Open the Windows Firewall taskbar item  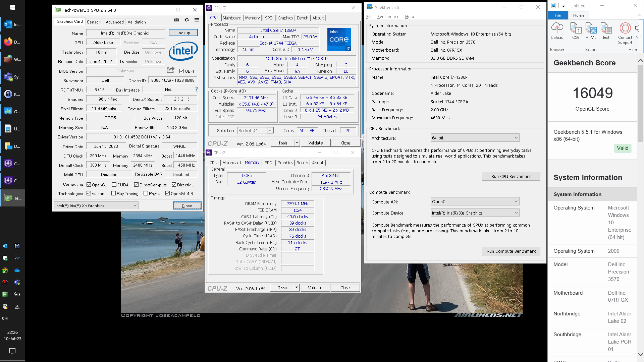click(12, 59)
